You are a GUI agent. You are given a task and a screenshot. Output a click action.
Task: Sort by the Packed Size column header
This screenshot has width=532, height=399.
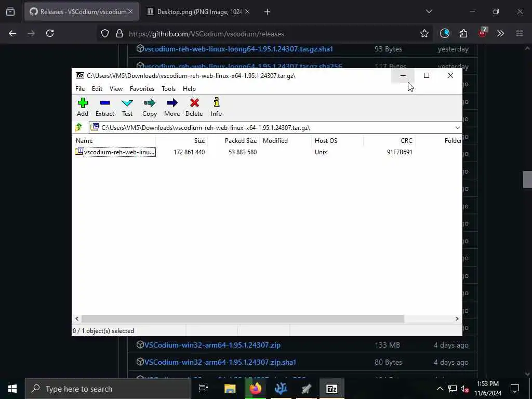coord(233,140)
